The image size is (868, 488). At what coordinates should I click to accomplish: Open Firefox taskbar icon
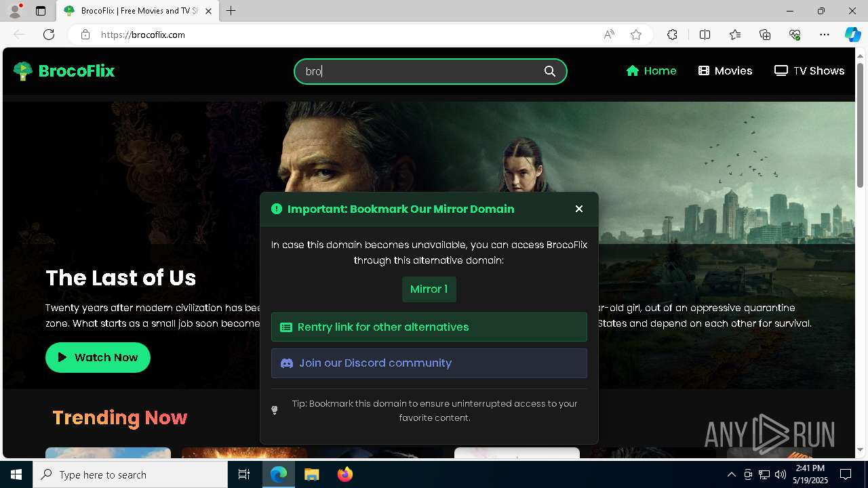pyautogui.click(x=344, y=474)
